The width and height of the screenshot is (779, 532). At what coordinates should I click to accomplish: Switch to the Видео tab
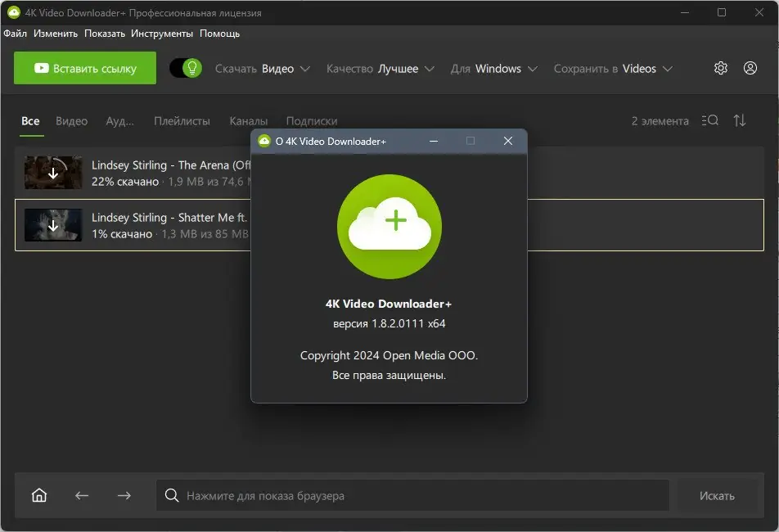click(71, 121)
